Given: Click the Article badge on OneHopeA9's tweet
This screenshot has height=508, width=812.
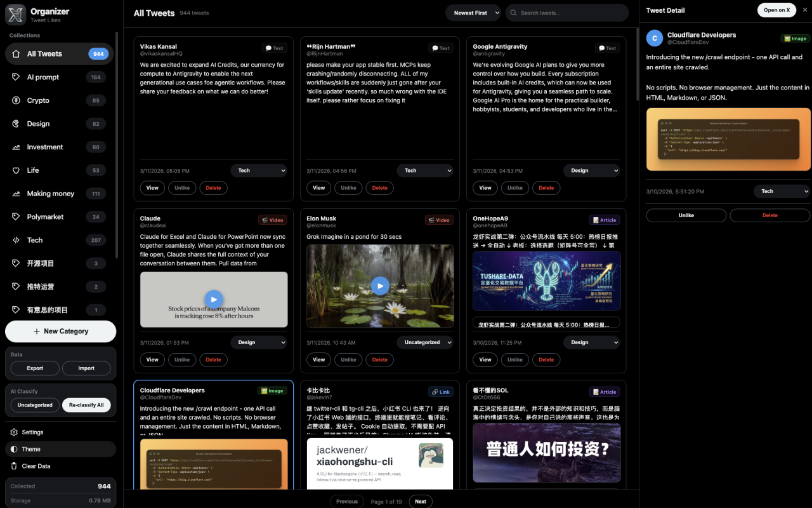Looking at the screenshot, I should tap(605, 220).
